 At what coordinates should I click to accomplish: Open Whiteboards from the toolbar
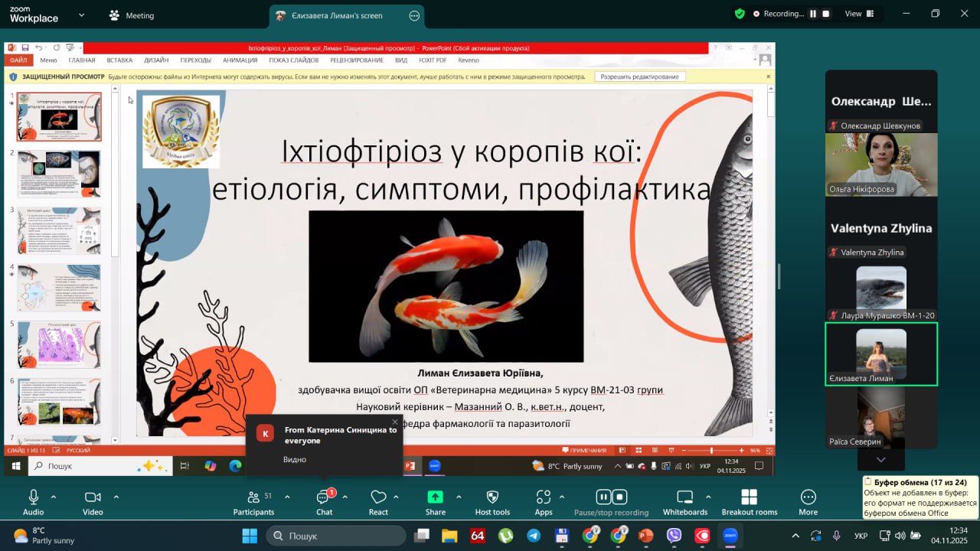click(685, 497)
